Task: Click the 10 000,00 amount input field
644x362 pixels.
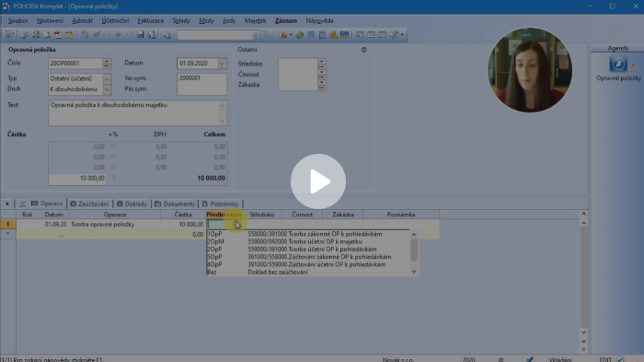Action: 76,178
